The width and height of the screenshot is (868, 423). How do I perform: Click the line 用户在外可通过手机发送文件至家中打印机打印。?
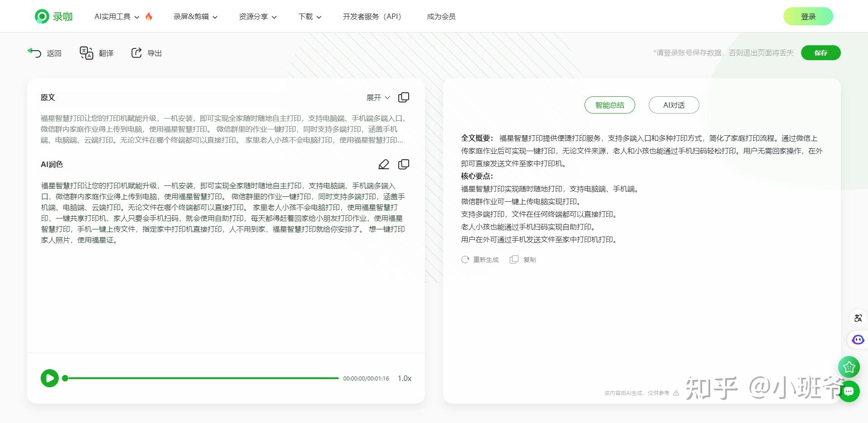point(539,240)
